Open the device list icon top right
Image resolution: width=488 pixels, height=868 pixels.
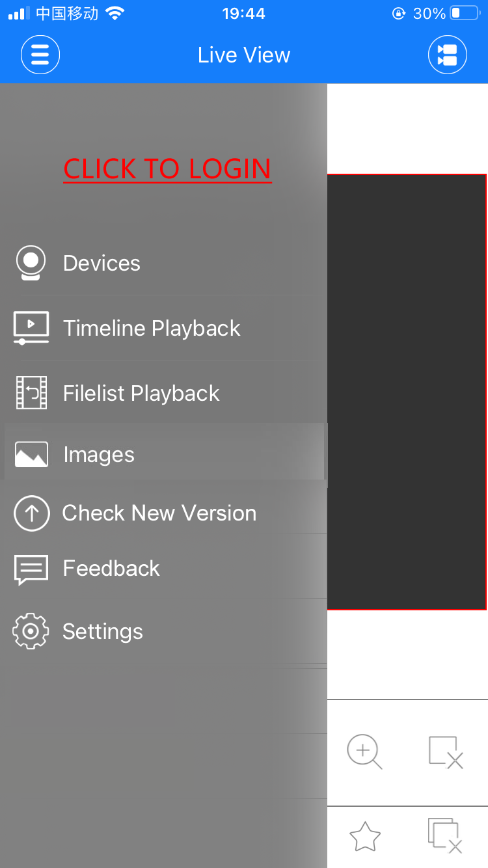(x=448, y=55)
